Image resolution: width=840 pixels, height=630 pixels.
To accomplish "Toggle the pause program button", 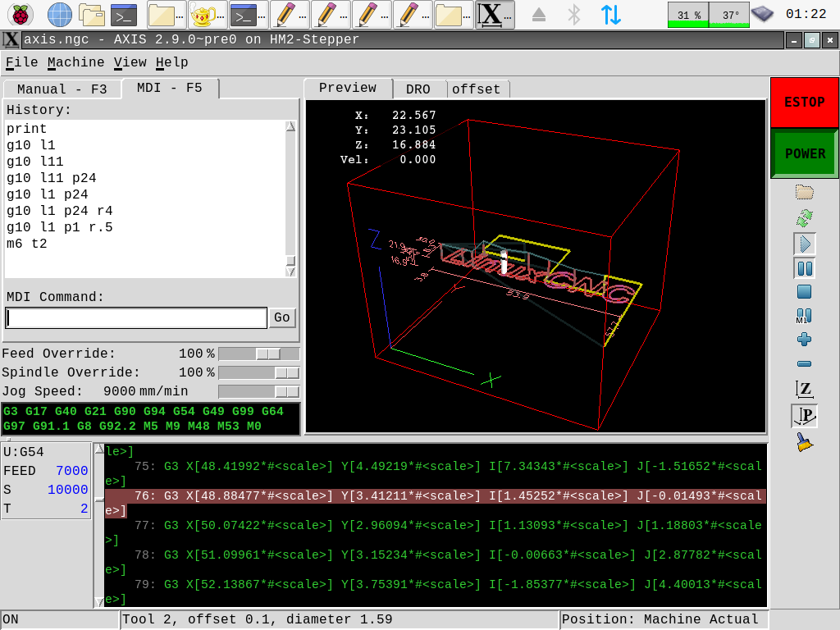I will (x=804, y=268).
